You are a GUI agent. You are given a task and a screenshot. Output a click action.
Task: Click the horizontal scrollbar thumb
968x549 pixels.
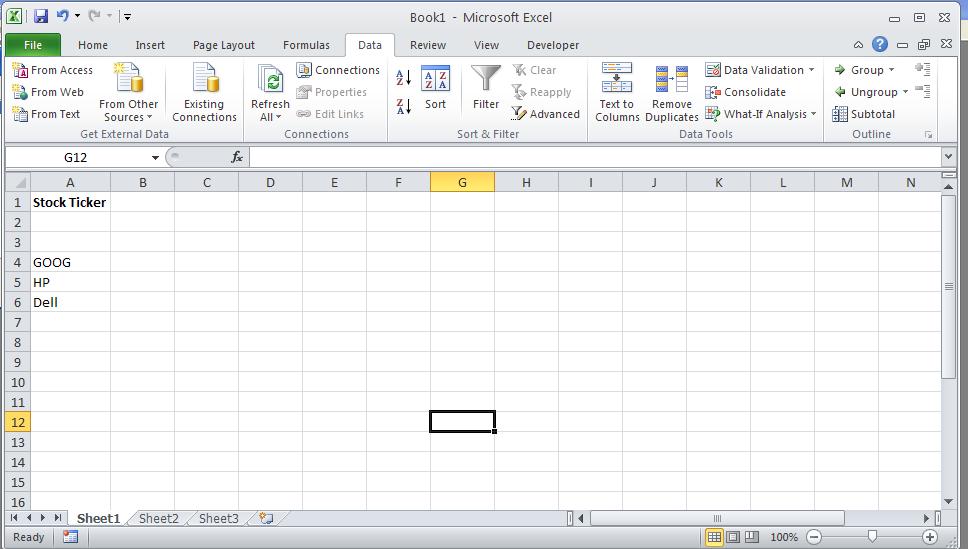(717, 518)
